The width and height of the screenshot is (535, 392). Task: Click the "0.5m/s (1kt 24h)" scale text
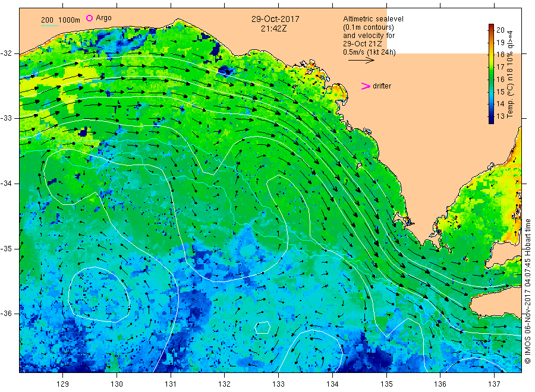point(369,52)
